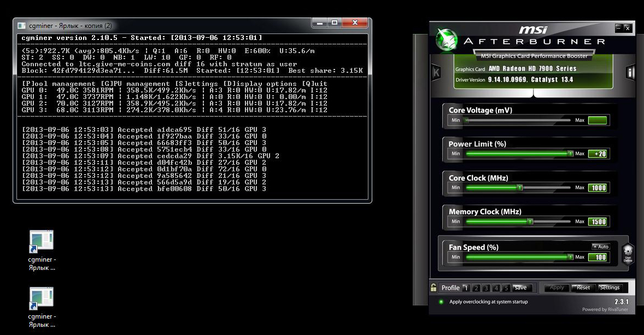The width and height of the screenshot is (644, 335).
Task: Click the [D]isplay options entry in cgminer
Action: point(260,83)
